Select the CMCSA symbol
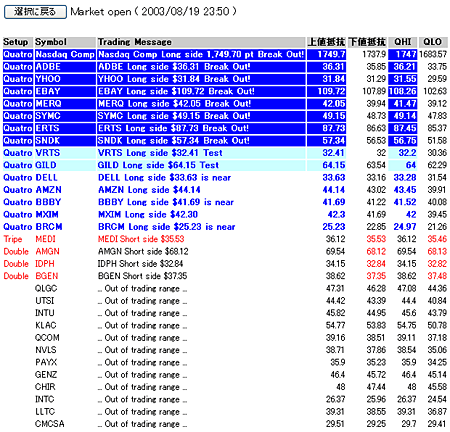 pyautogui.click(x=50, y=424)
